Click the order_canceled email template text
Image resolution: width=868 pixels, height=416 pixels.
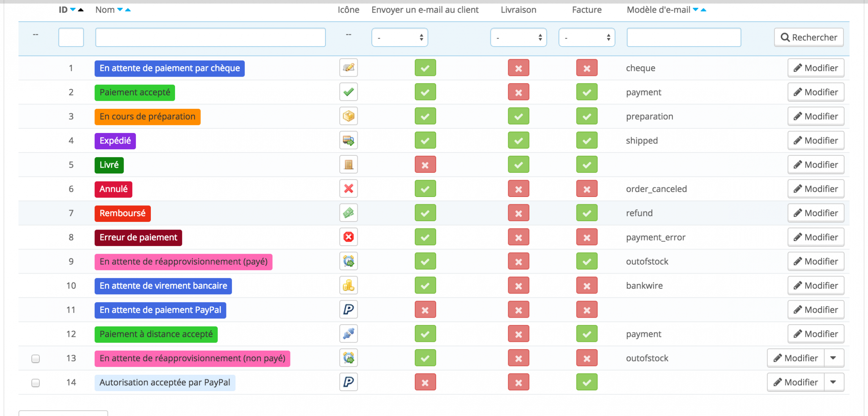tap(656, 189)
